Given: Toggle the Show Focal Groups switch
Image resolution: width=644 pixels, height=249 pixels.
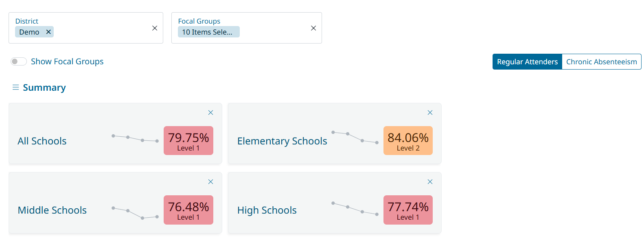Looking at the screenshot, I should click(x=19, y=61).
